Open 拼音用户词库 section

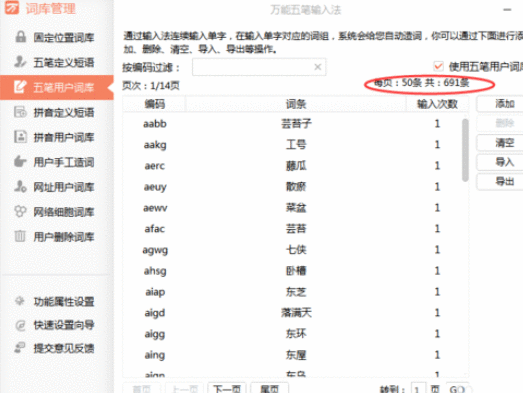(x=57, y=137)
